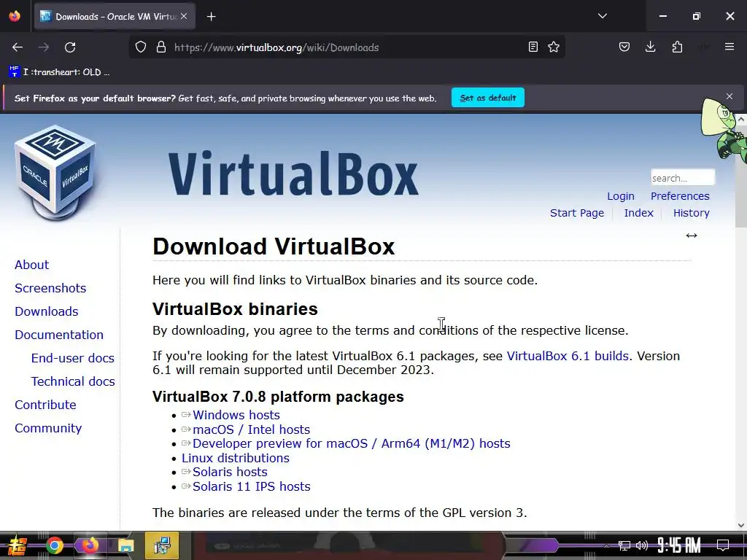The width and height of the screenshot is (747, 560).
Task: Click the page vertical scrollbar thumb
Action: (x=741, y=176)
